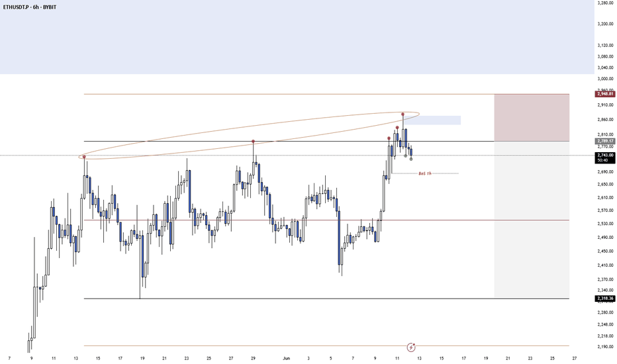Click the lightning bolt event icon
The height and width of the screenshot is (364, 617).
(411, 347)
